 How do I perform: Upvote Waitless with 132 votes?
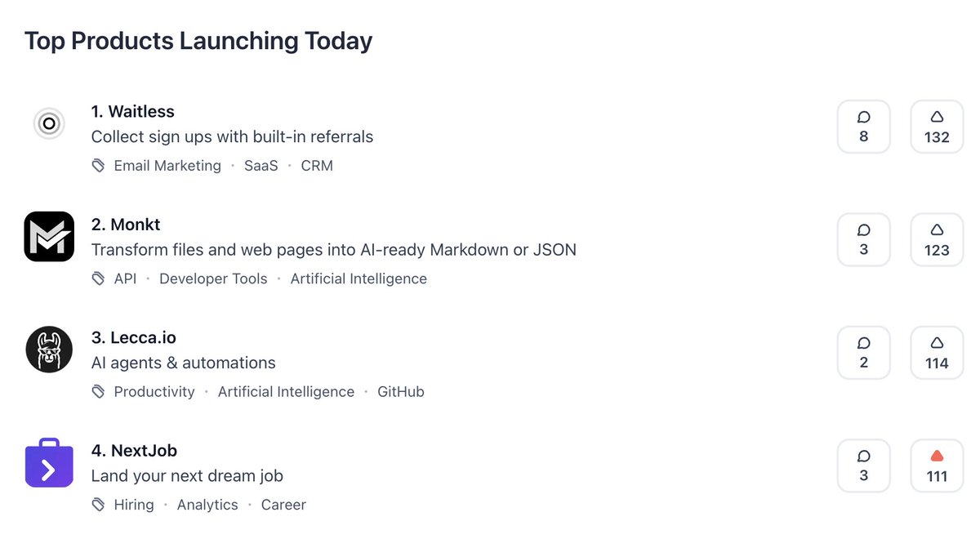coord(937,127)
